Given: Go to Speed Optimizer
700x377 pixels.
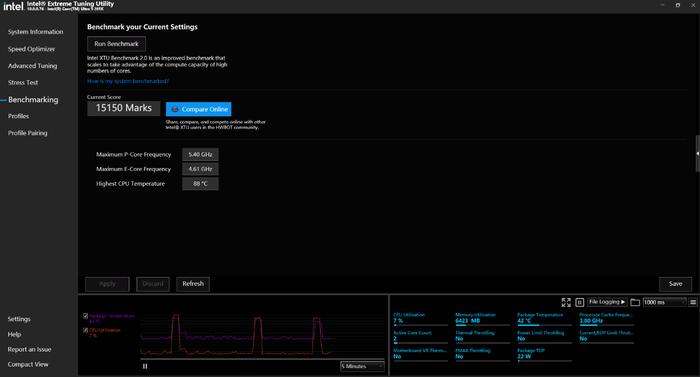Looking at the screenshot, I should [x=31, y=49].
